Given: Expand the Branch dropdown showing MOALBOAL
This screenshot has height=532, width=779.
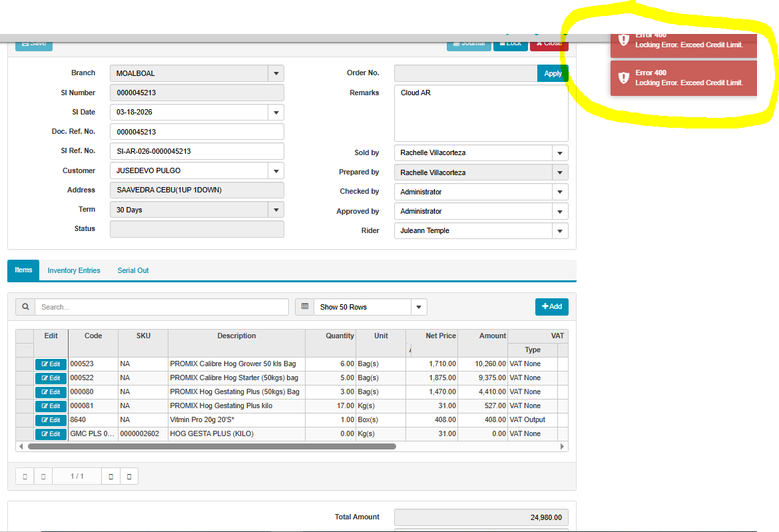Looking at the screenshot, I should 276,73.
